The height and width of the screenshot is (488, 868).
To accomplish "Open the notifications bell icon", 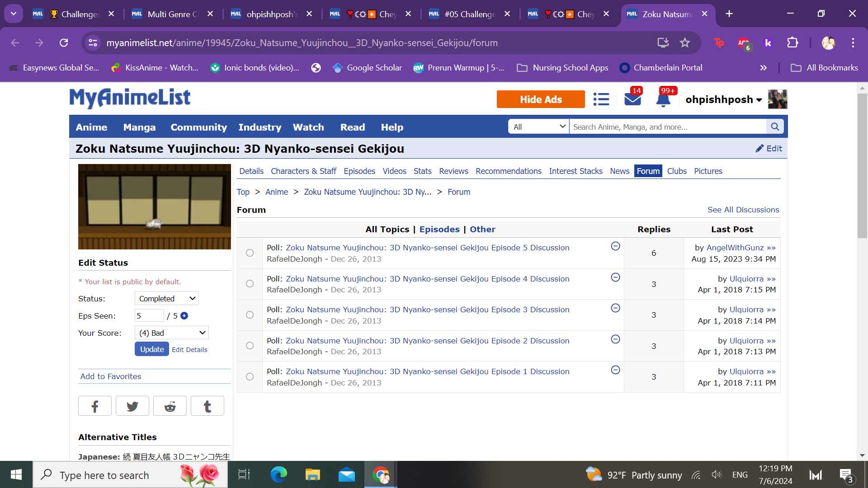I will (x=663, y=99).
